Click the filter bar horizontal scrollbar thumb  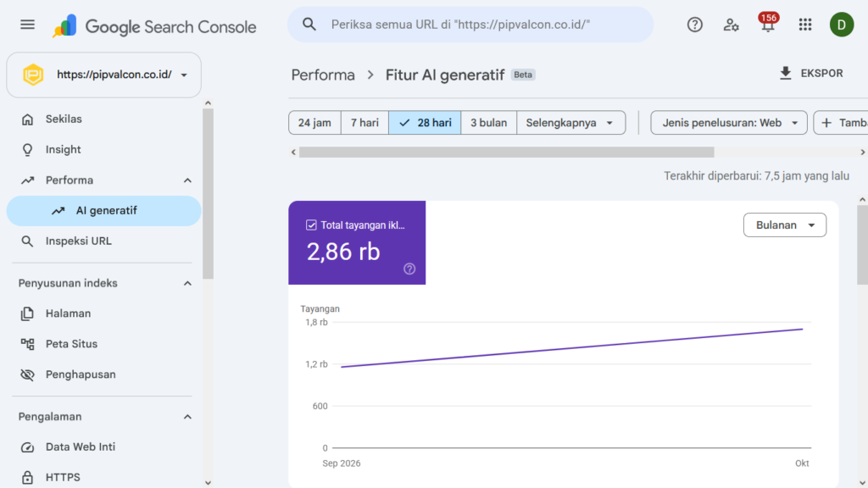click(507, 152)
